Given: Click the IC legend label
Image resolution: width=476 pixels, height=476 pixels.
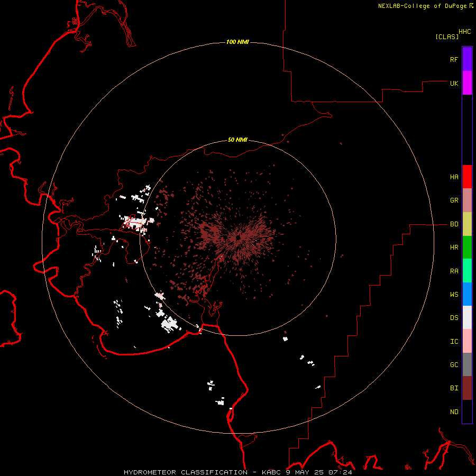Looking at the screenshot, I should click(x=454, y=342).
